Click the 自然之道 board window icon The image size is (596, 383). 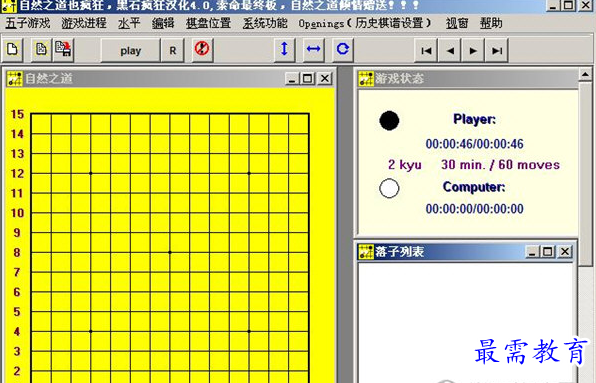tap(15, 79)
